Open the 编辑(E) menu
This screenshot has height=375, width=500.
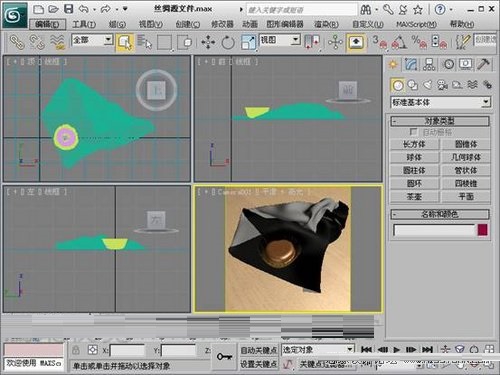point(47,24)
